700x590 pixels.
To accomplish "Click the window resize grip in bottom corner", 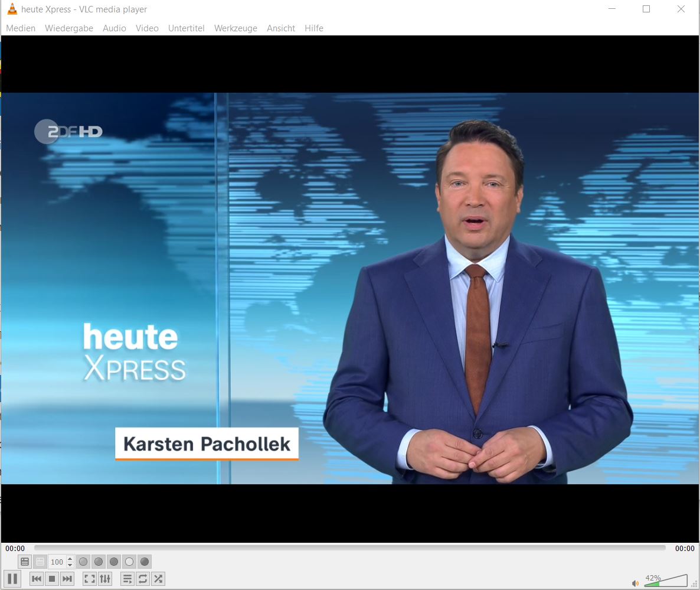I will [695, 584].
